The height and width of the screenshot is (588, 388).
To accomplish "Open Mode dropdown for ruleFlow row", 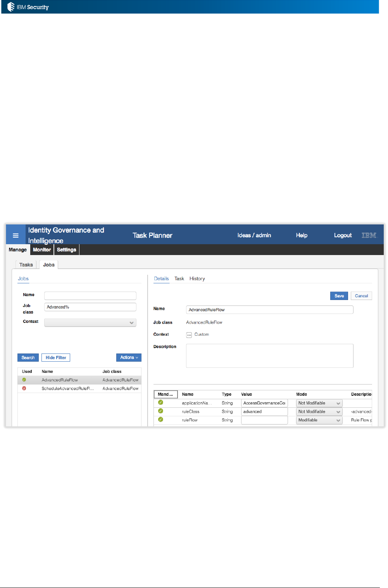I will [x=319, y=420].
